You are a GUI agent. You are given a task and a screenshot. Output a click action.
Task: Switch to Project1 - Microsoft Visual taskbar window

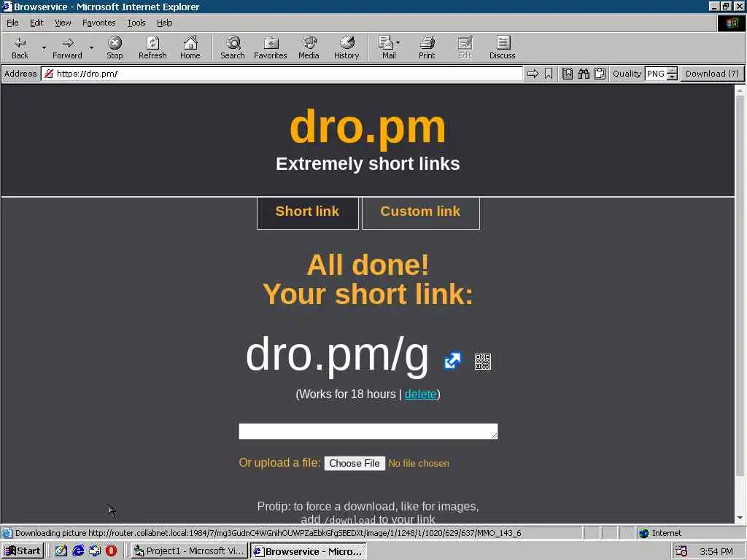point(190,551)
